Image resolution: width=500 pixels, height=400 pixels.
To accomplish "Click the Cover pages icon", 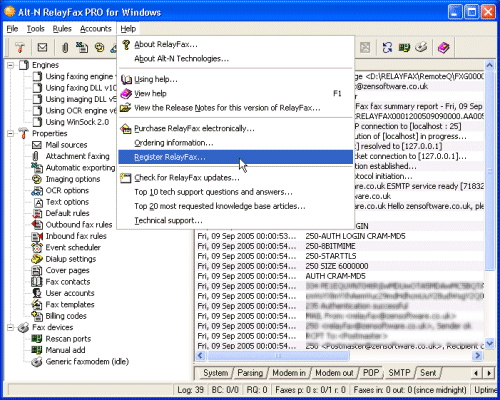I will pos(37,270).
